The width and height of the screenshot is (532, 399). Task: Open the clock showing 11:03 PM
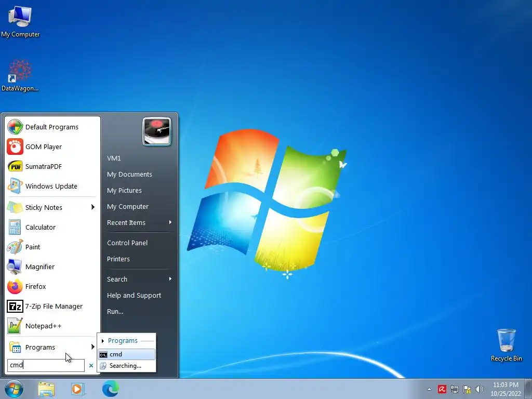506,389
